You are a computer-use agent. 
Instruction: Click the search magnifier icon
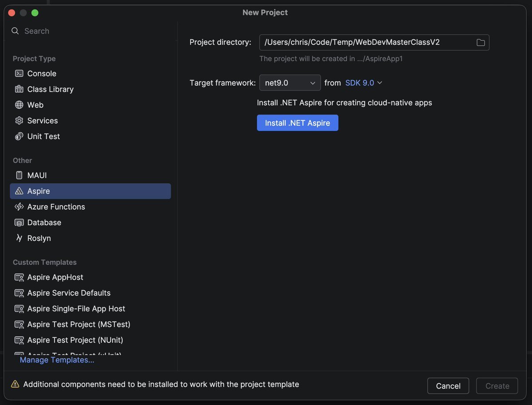coord(15,31)
